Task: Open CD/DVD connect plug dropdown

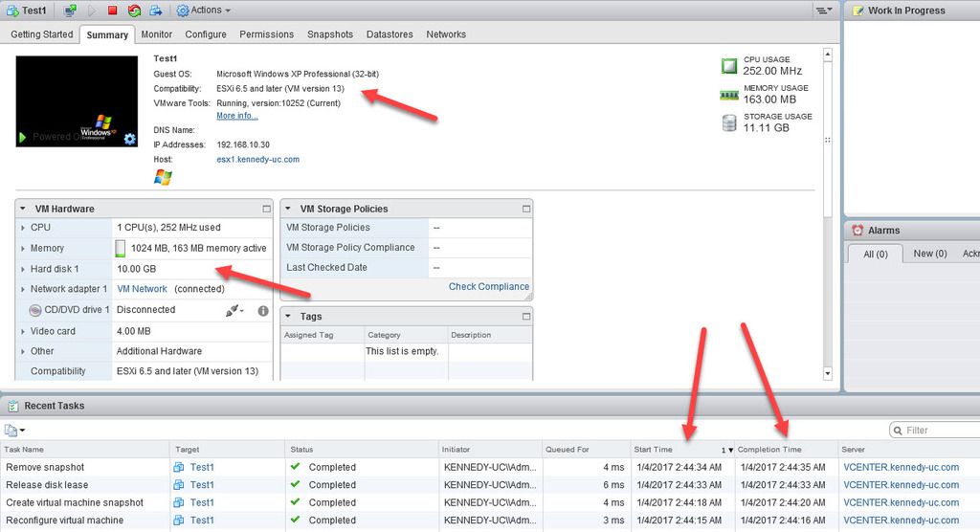Action: tap(234, 310)
